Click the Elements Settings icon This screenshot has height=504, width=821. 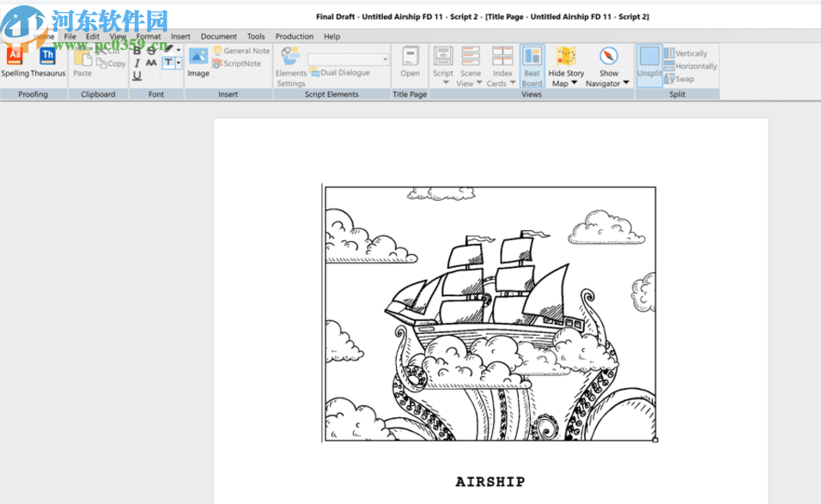(x=291, y=57)
